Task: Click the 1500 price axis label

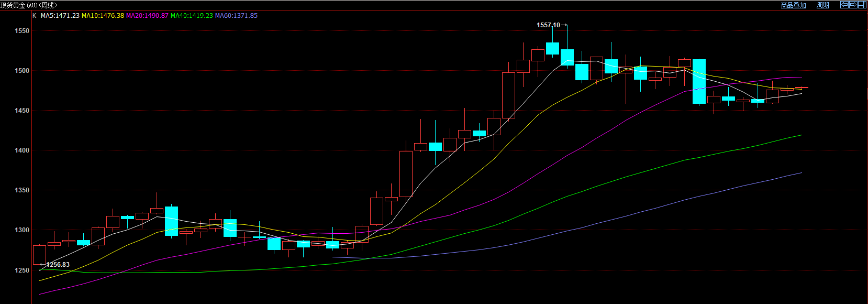Action: pos(22,71)
